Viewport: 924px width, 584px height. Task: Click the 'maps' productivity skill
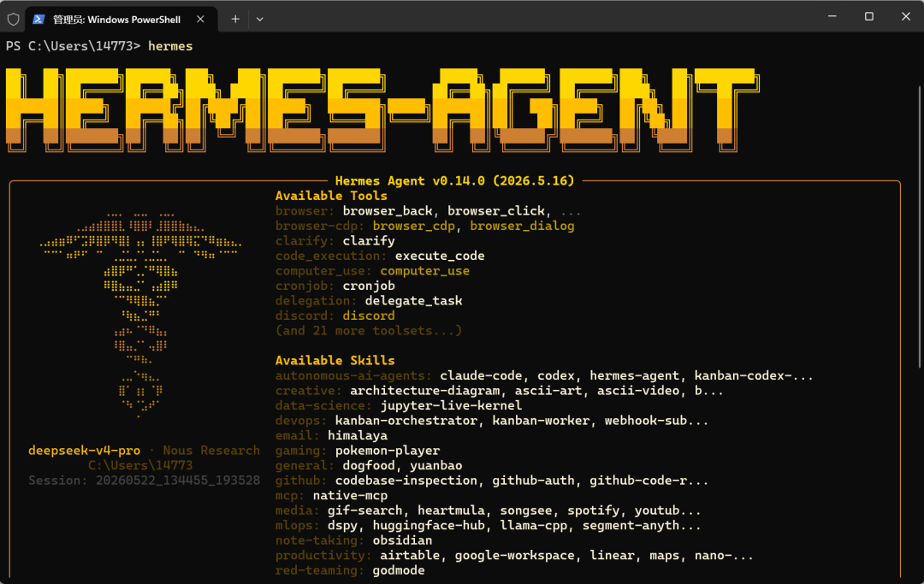[x=664, y=556]
